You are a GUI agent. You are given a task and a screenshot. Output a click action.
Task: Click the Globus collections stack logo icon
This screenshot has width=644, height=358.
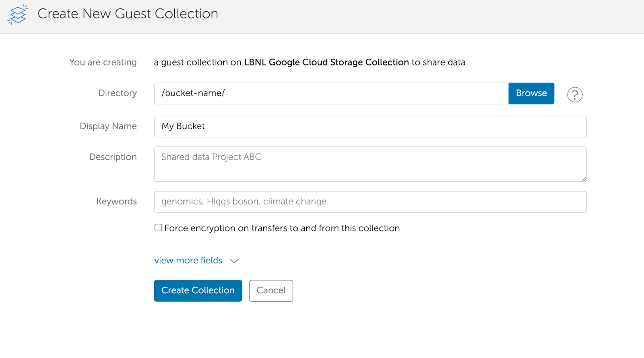tap(18, 14)
